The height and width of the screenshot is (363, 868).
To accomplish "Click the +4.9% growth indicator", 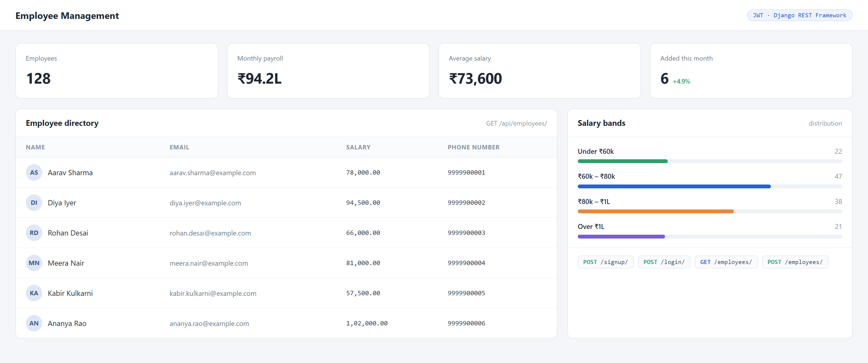I will pyautogui.click(x=681, y=81).
